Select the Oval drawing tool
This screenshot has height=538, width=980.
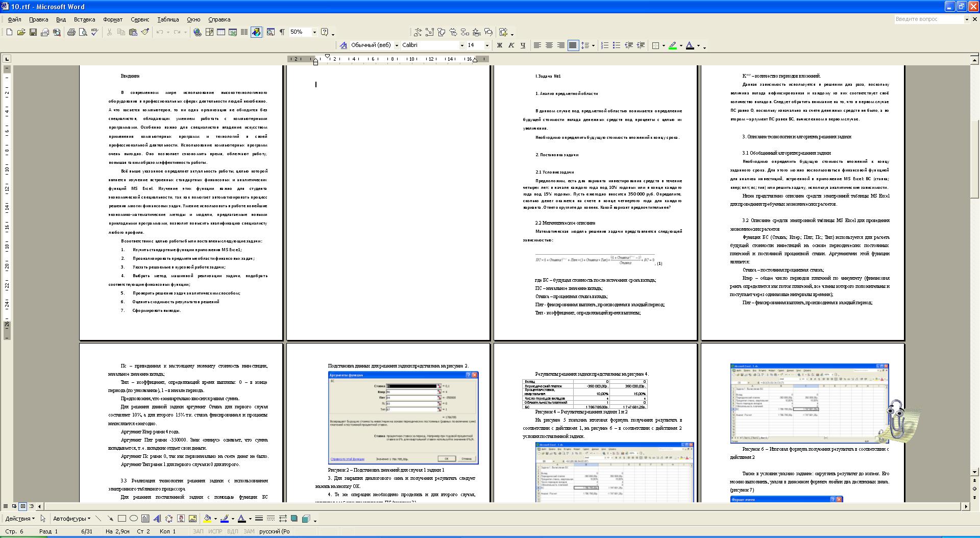point(134,519)
